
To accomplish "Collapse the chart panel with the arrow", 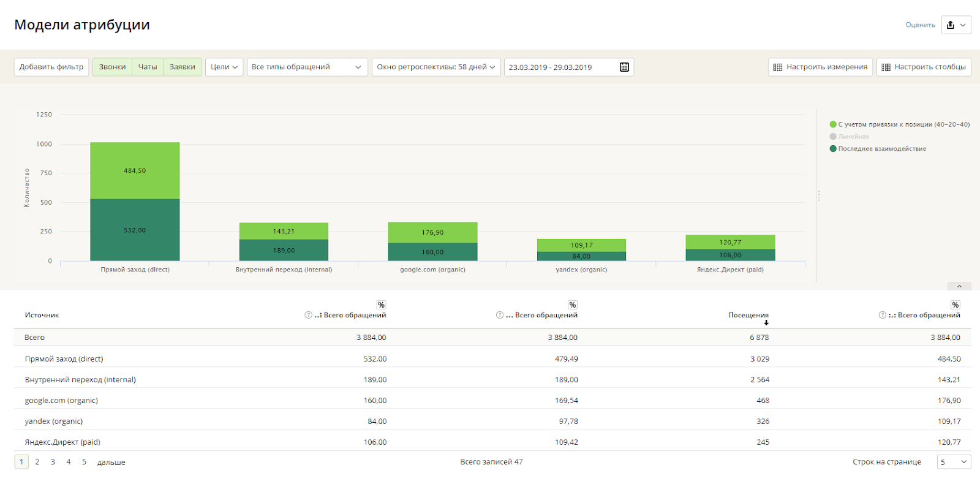I will point(959,286).
